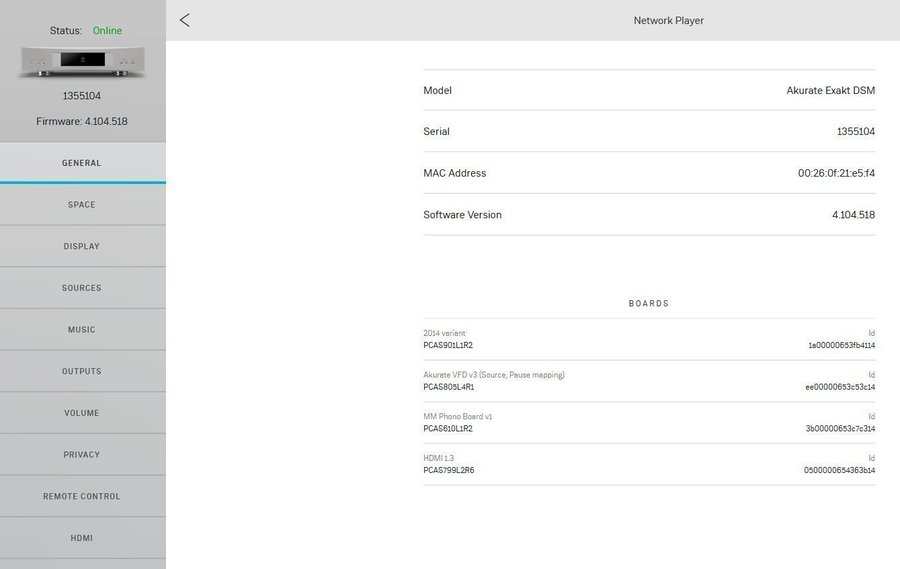900x569 pixels.
Task: Go to the Music settings
Action: [82, 330]
